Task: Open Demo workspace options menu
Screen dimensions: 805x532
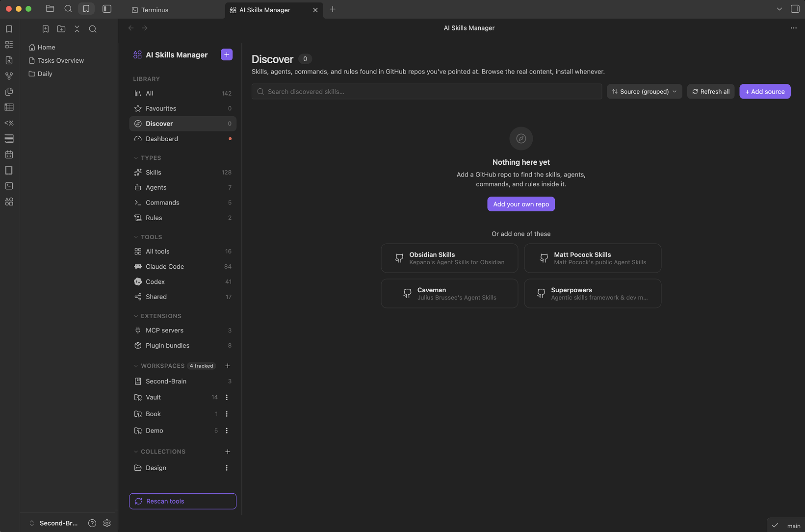Action: tap(227, 431)
